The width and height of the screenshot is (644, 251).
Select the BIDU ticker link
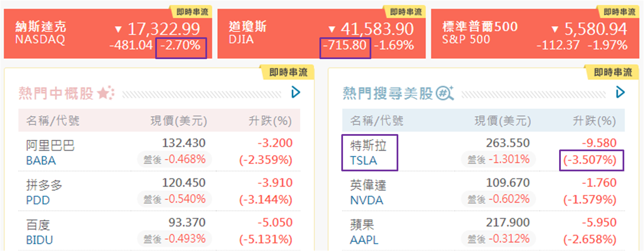point(39,240)
